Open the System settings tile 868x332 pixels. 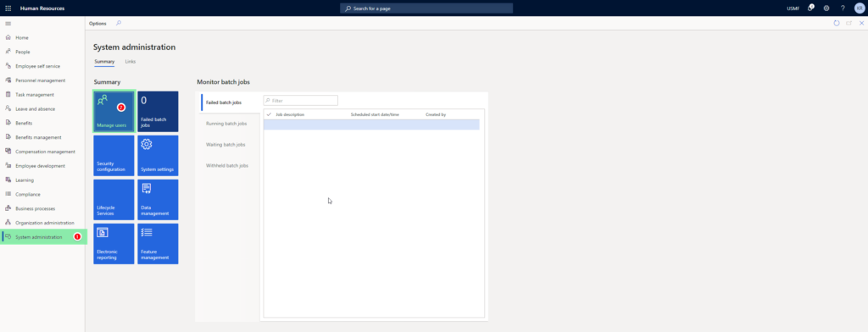(x=158, y=156)
